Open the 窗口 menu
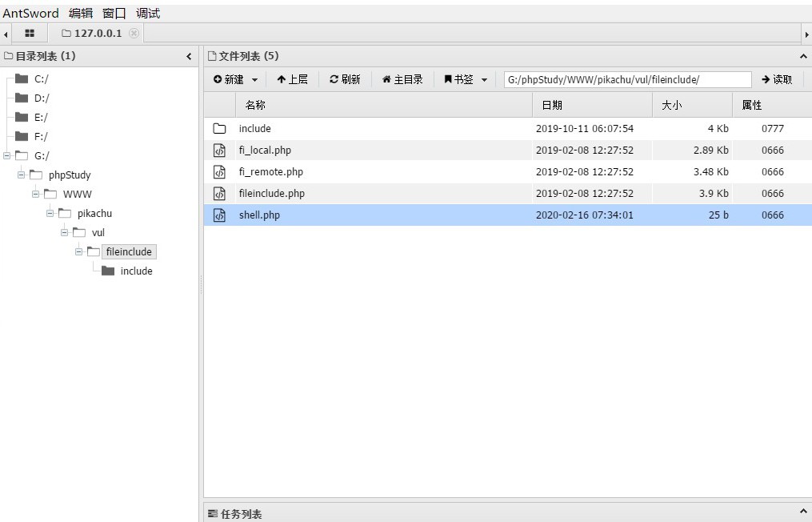Image resolution: width=812 pixels, height=522 pixels. tap(114, 13)
